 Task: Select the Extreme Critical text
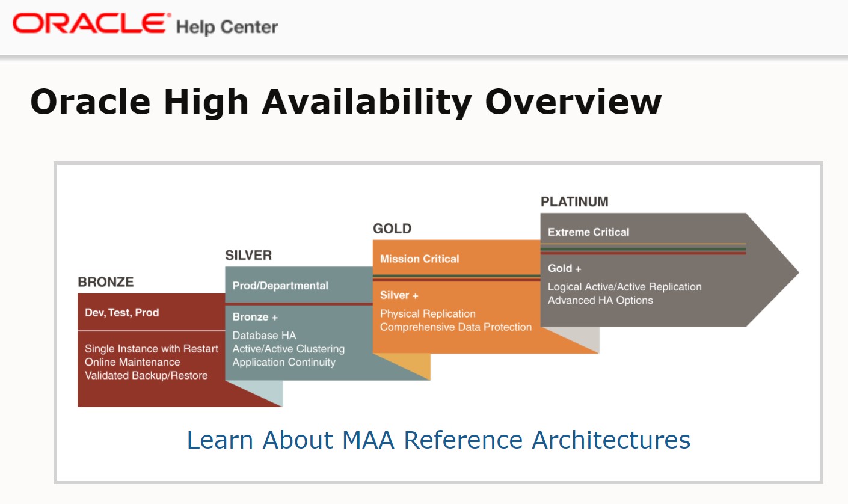coord(588,232)
